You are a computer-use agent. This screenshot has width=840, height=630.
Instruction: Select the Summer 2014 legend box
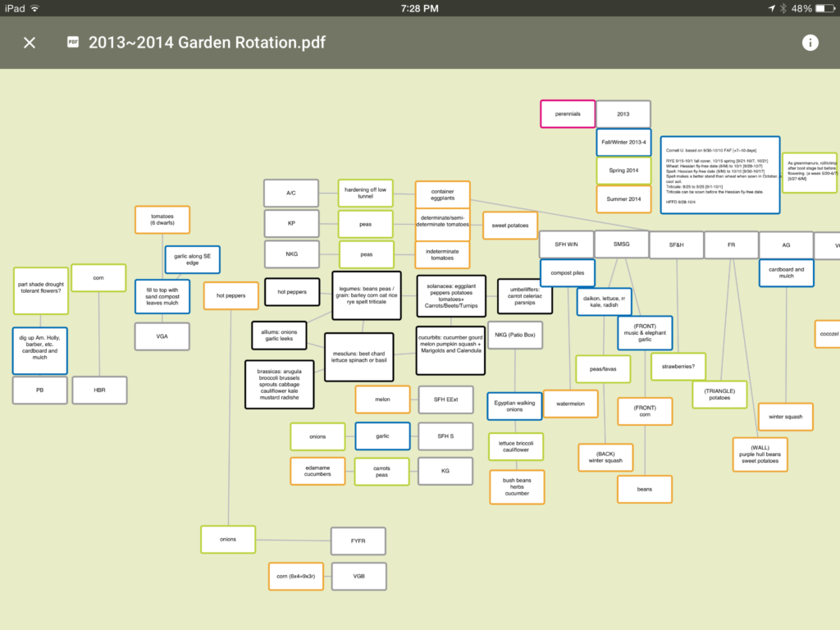tap(623, 199)
